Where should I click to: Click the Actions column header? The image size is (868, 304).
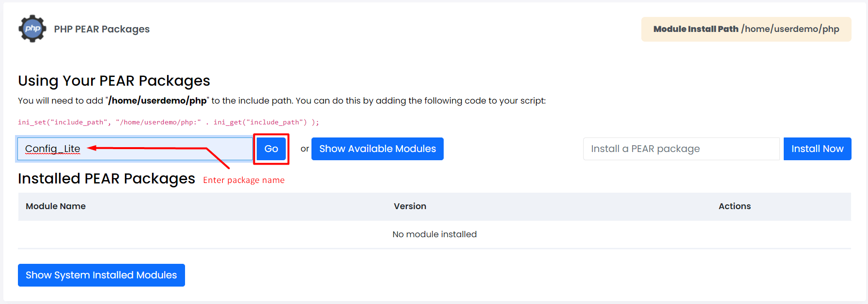tap(734, 206)
